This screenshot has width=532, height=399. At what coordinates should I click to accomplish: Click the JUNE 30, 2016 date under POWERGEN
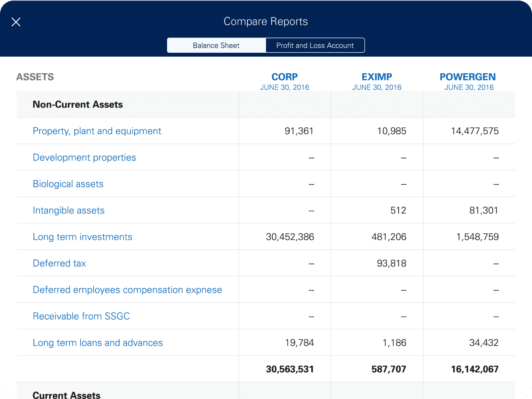pyautogui.click(x=469, y=87)
